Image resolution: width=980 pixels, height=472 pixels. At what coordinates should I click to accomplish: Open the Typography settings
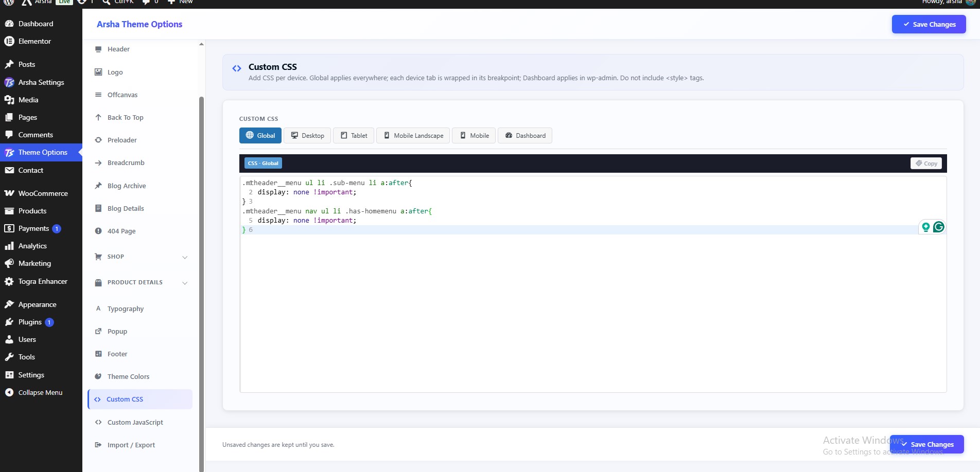click(126, 308)
